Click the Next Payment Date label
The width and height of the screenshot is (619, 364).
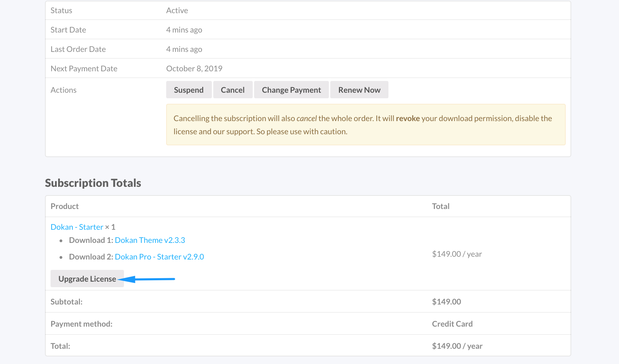click(84, 69)
